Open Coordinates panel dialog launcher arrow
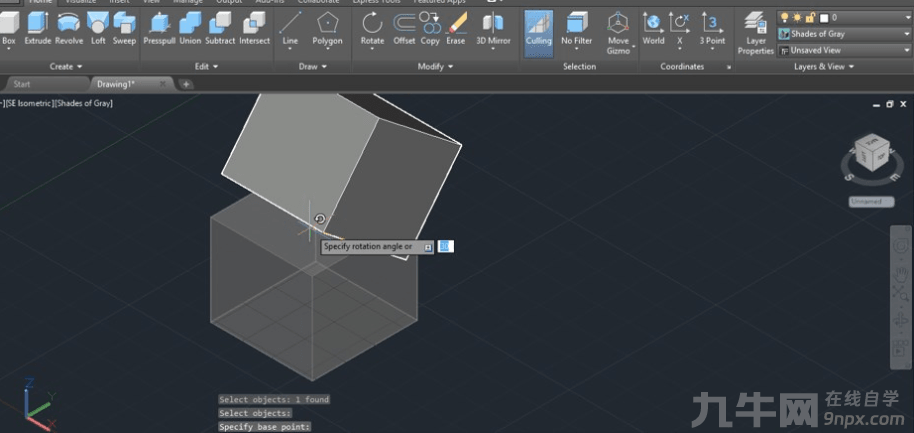 729,68
